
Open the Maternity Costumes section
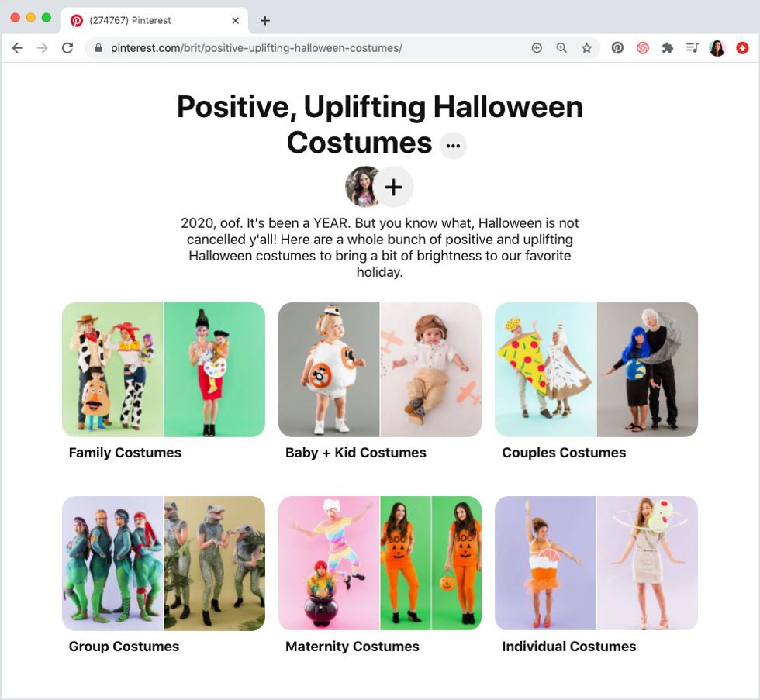pyautogui.click(x=380, y=563)
